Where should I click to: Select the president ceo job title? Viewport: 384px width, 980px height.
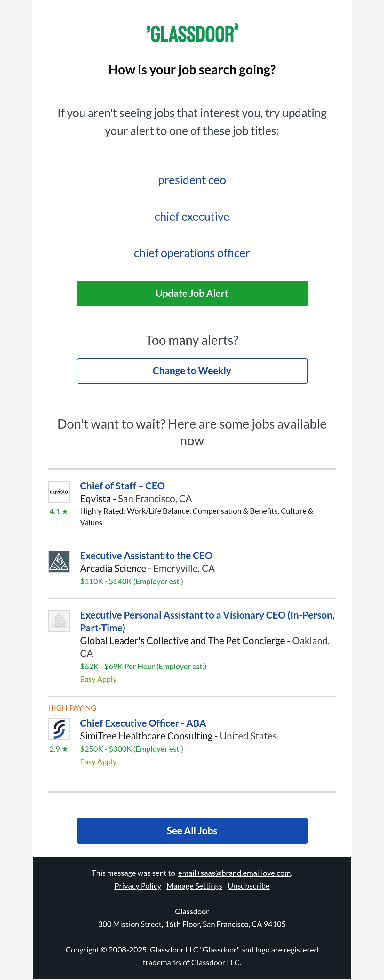coord(192,180)
